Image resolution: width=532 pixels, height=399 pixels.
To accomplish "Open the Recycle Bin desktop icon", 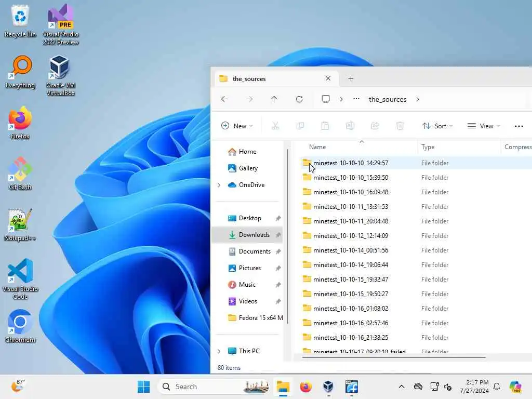I will 20,21.
